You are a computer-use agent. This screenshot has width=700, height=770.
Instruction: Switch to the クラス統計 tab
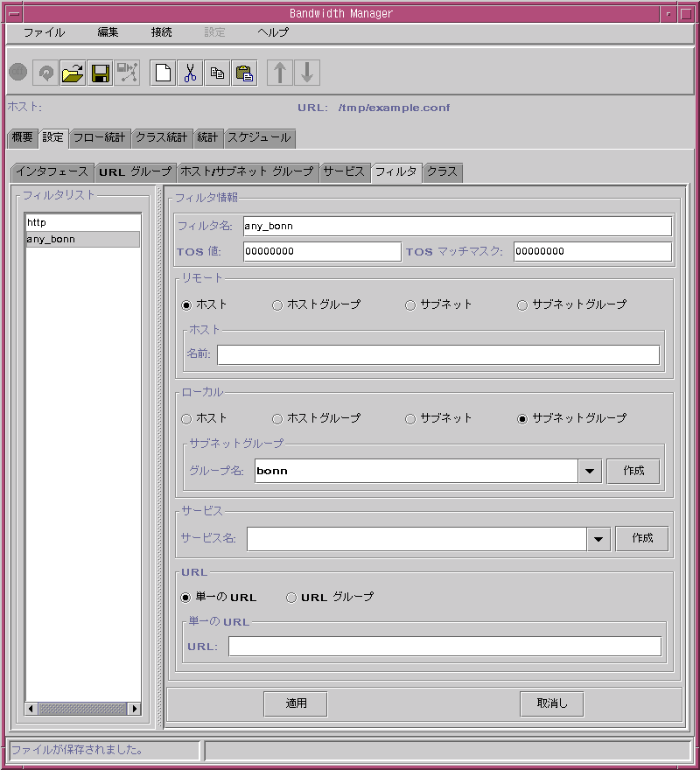tap(161, 138)
